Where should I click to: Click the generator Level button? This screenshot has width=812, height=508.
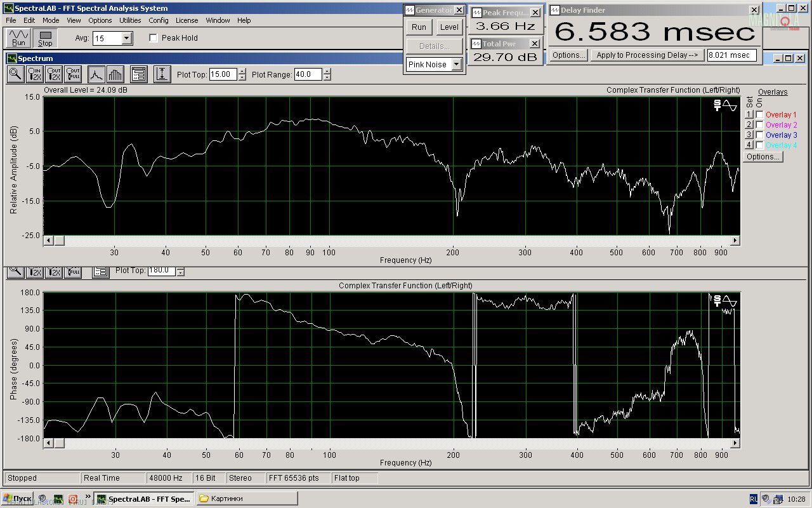coord(449,27)
